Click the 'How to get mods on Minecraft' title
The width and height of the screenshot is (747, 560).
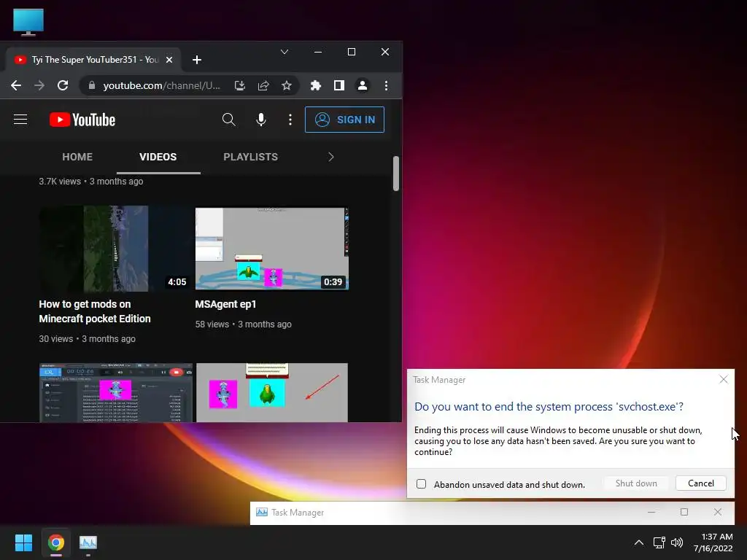pos(95,311)
